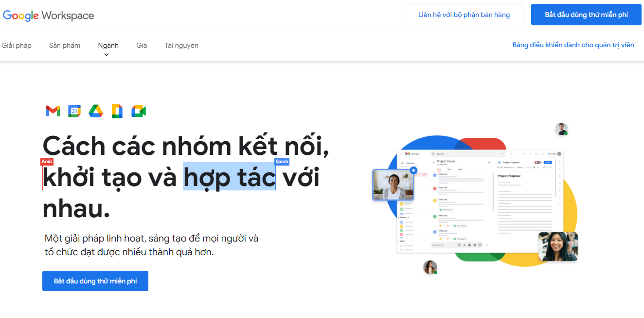
Task: Click the video call thumbnail of older woman
Action: [x=393, y=185]
